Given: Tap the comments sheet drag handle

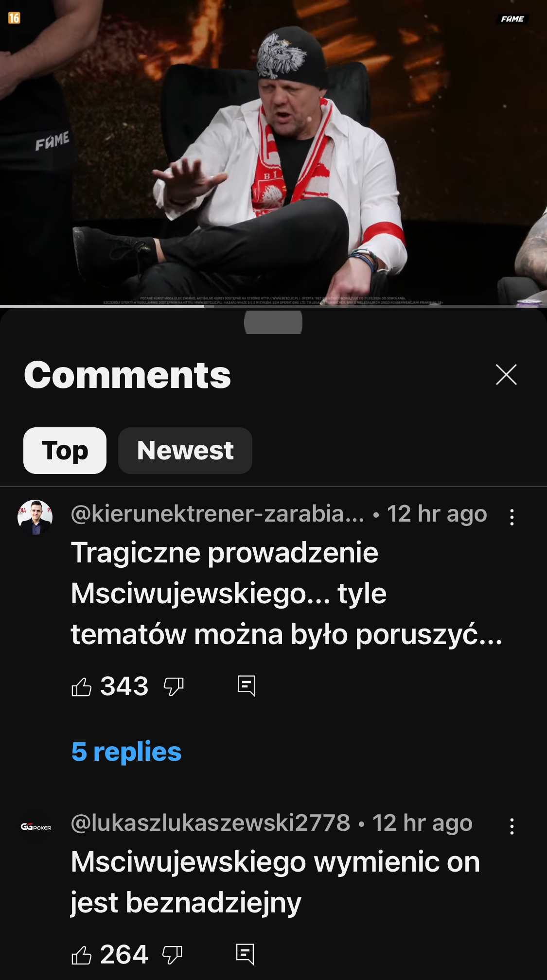Looking at the screenshot, I should (x=273, y=322).
